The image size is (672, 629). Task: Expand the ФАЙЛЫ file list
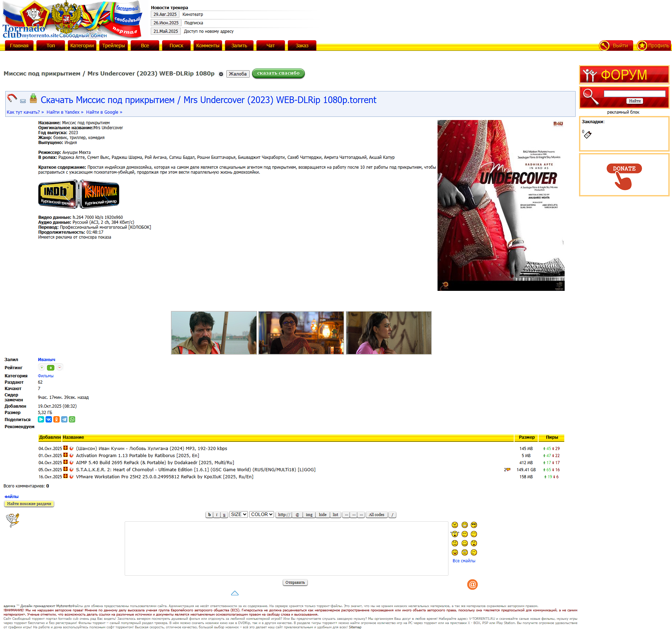pos(11,497)
